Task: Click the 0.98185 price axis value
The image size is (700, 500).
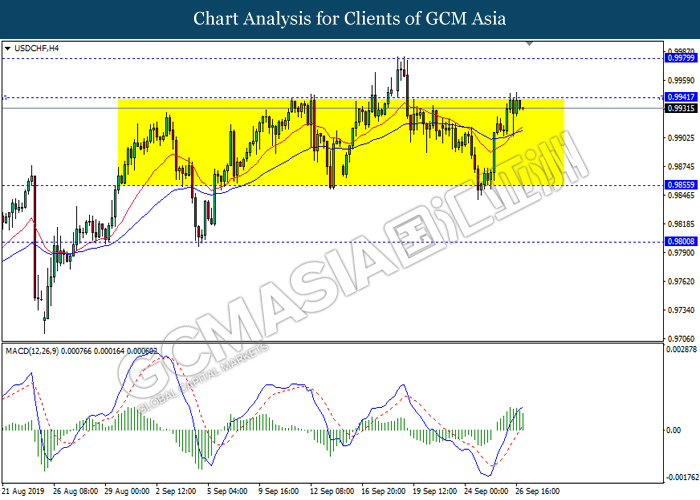Action: pyautogui.click(x=681, y=224)
